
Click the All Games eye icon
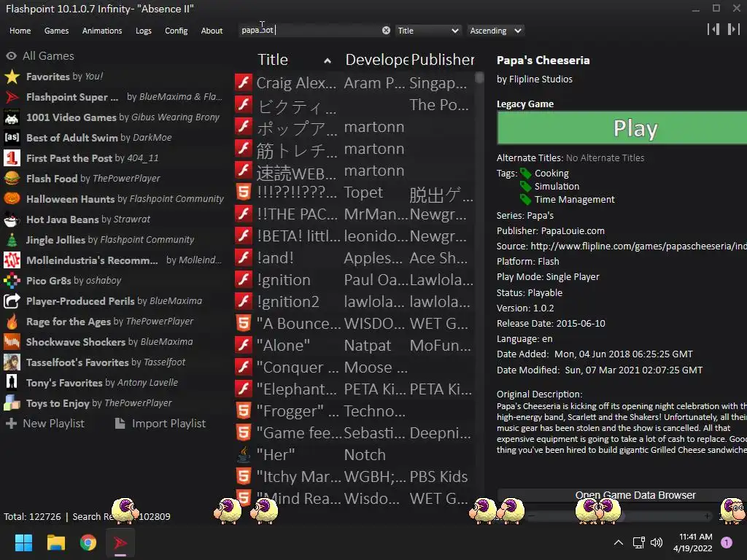pyautogui.click(x=12, y=55)
